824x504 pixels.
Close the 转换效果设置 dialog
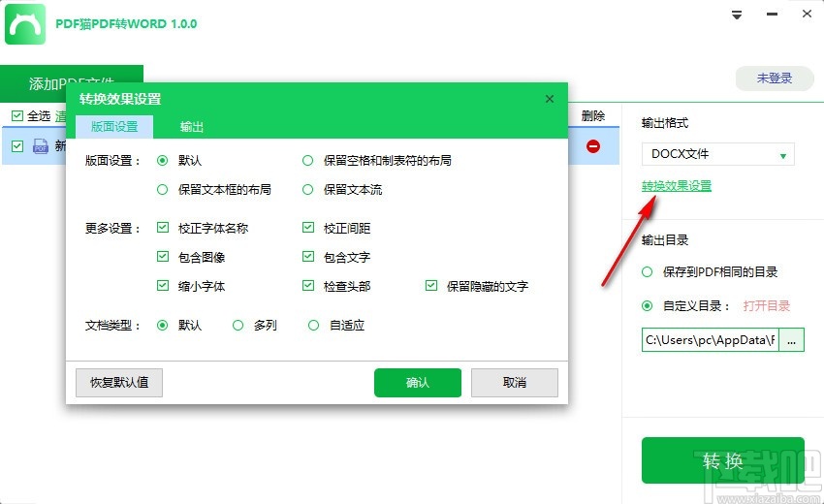(550, 99)
